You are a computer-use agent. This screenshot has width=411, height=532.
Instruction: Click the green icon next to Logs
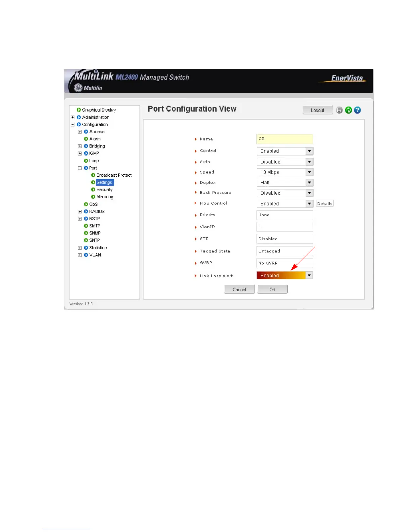coord(86,161)
